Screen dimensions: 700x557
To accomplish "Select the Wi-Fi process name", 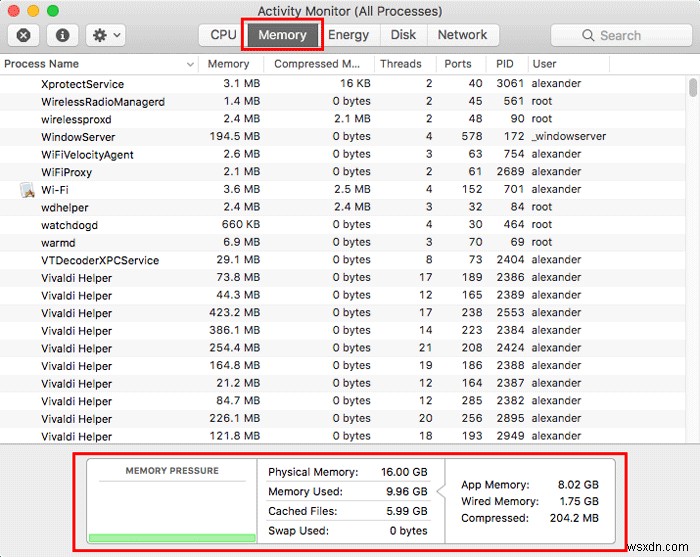I will (54, 190).
